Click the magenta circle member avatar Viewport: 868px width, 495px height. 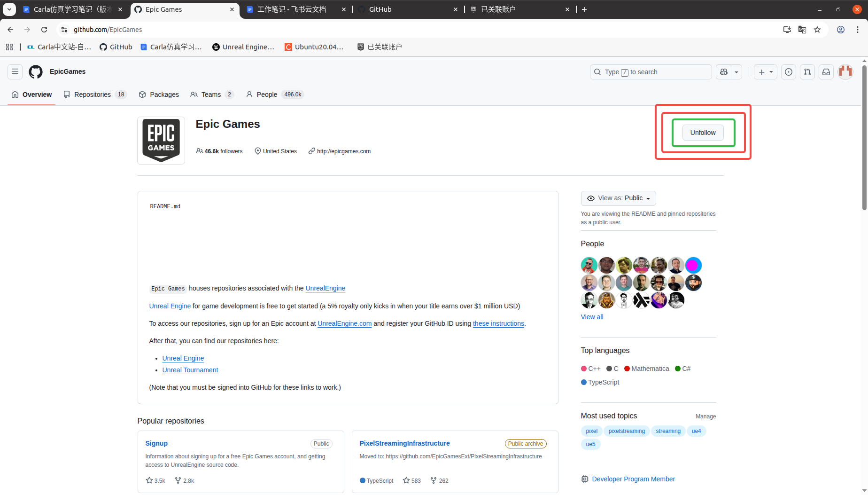(x=694, y=266)
